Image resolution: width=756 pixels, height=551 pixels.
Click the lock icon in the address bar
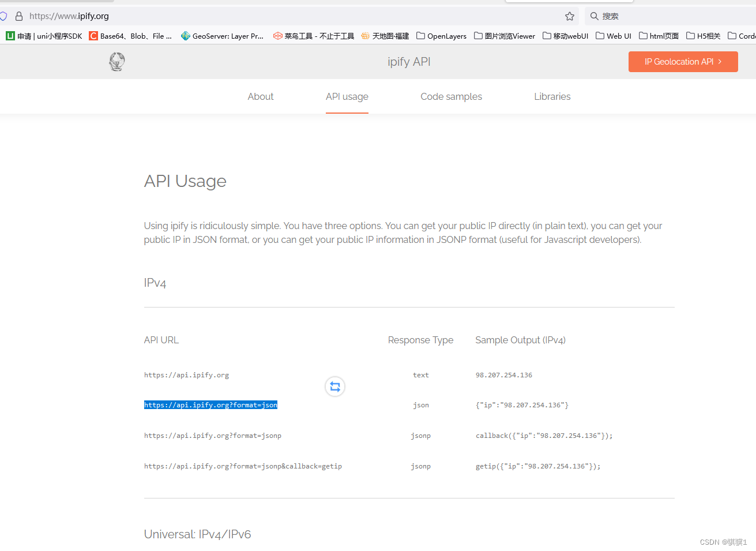(x=19, y=16)
